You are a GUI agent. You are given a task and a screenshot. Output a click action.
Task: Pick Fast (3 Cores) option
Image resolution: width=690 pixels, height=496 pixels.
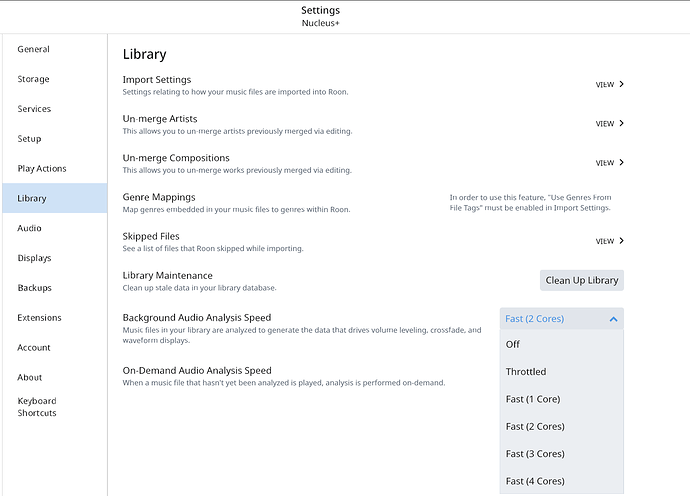tap(562, 454)
